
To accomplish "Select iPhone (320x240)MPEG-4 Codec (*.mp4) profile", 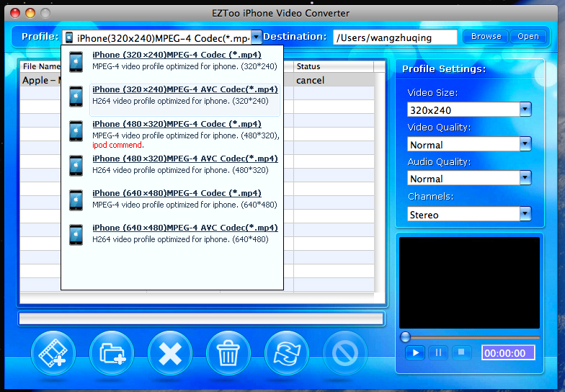I will (177, 55).
